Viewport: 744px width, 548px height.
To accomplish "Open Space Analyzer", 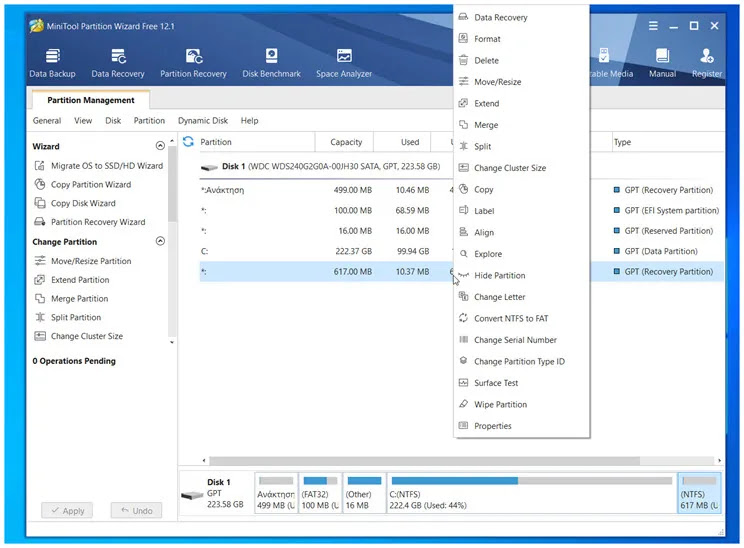I will pos(344,63).
